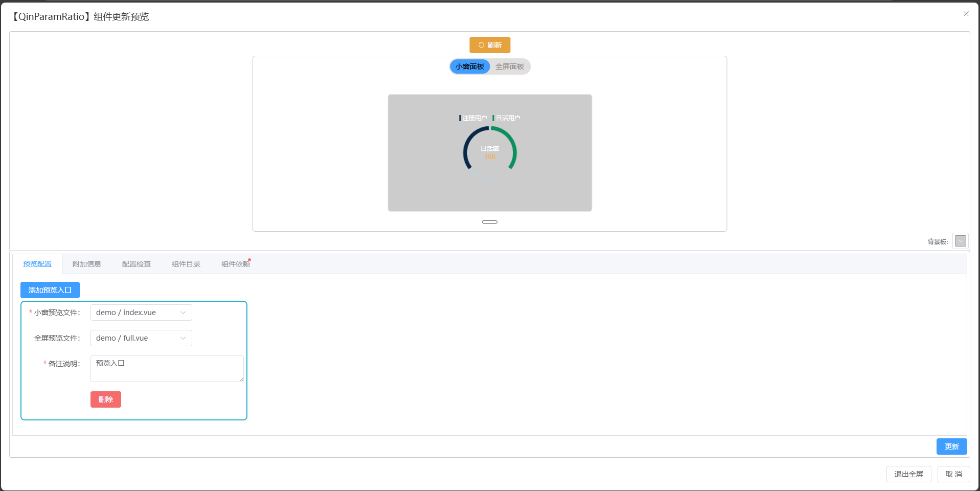This screenshot has width=980, height=491.
Task: Click the 添加预览入口 button
Action: 50,290
